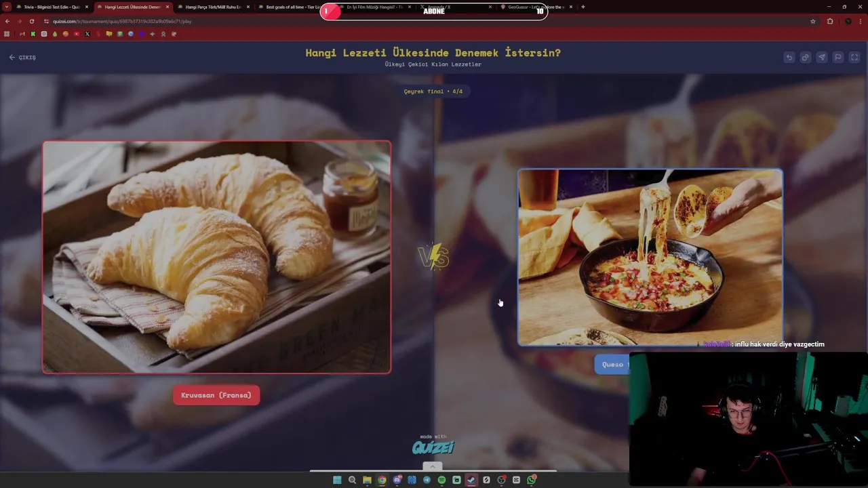Open Discord from the taskbar
The height and width of the screenshot is (488, 868).
click(x=397, y=480)
